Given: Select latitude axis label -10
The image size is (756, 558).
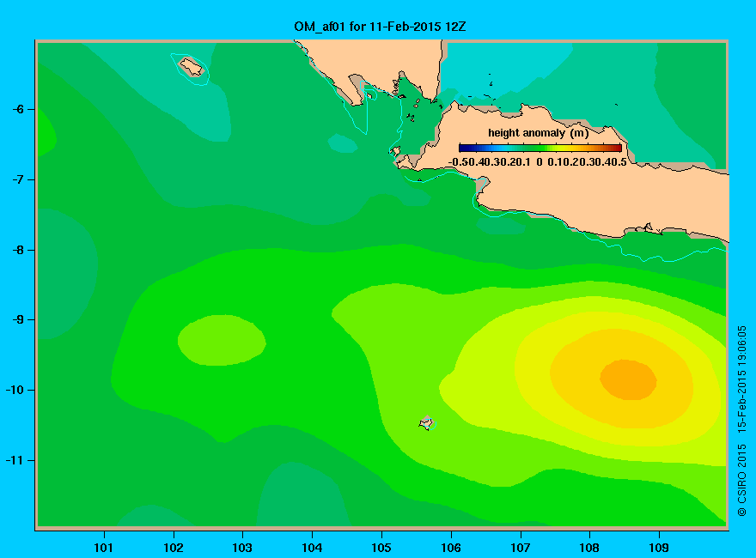Looking at the screenshot, I should pos(15,390).
